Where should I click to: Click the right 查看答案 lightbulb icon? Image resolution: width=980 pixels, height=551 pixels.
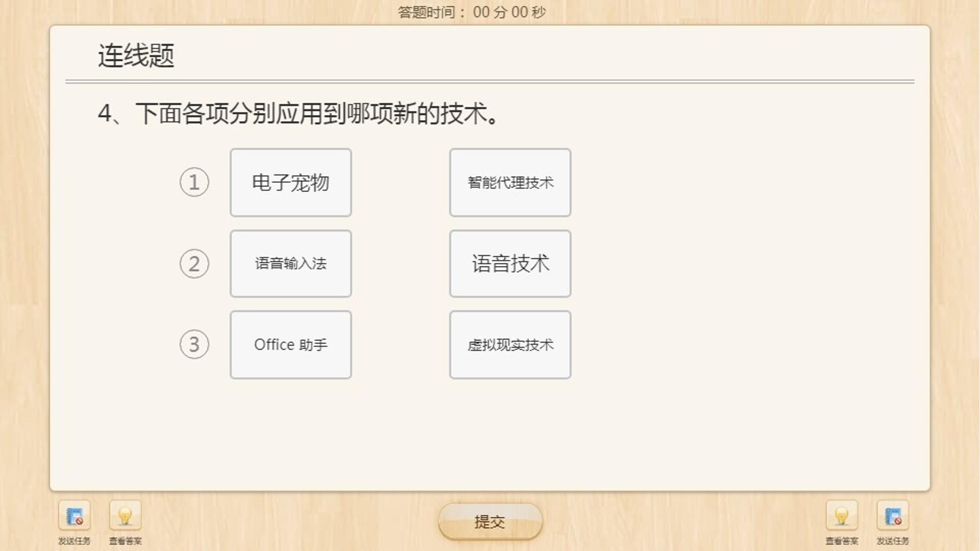(x=842, y=516)
